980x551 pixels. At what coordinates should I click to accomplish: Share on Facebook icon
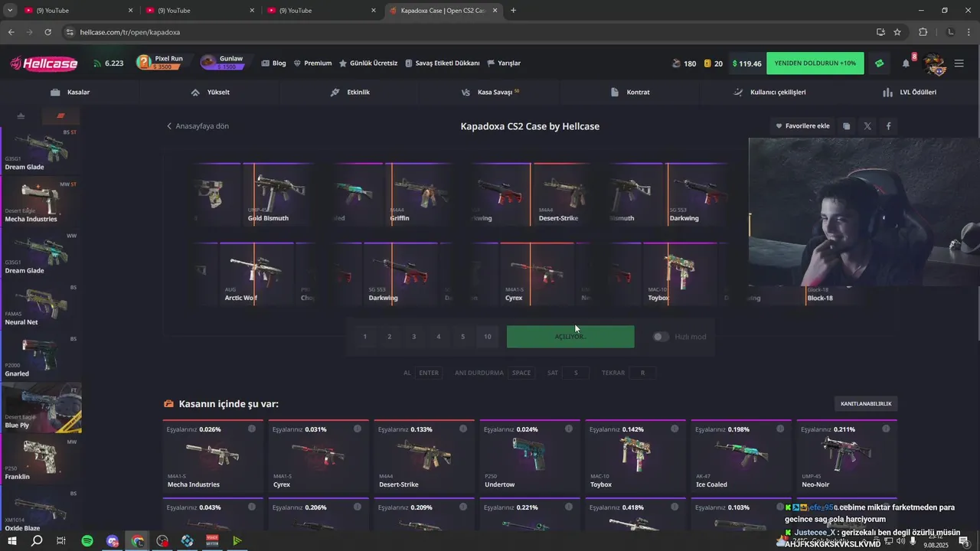[x=888, y=126]
